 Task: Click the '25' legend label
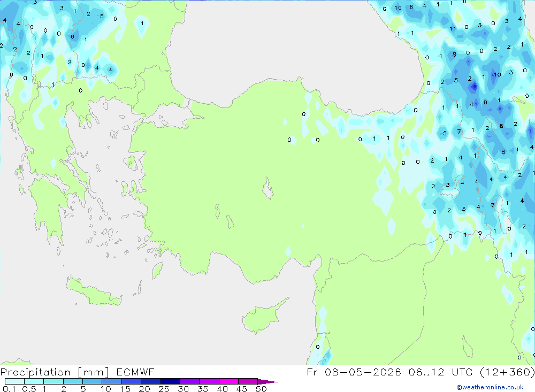point(164,389)
